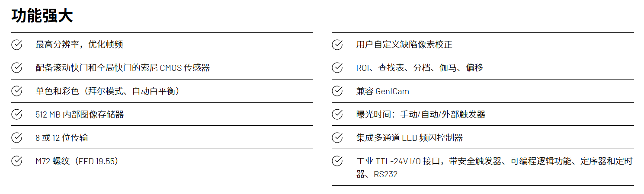This screenshot has height=194, width=644.
Task: Click the checkmark icon next to M72 螺纹
Action: click(16, 161)
